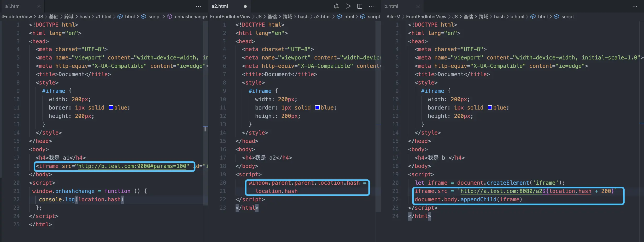Viewport: 644px width, 242px height.
Task: Click window.parent.parent.location.hash in a2.html
Action: coord(304,183)
